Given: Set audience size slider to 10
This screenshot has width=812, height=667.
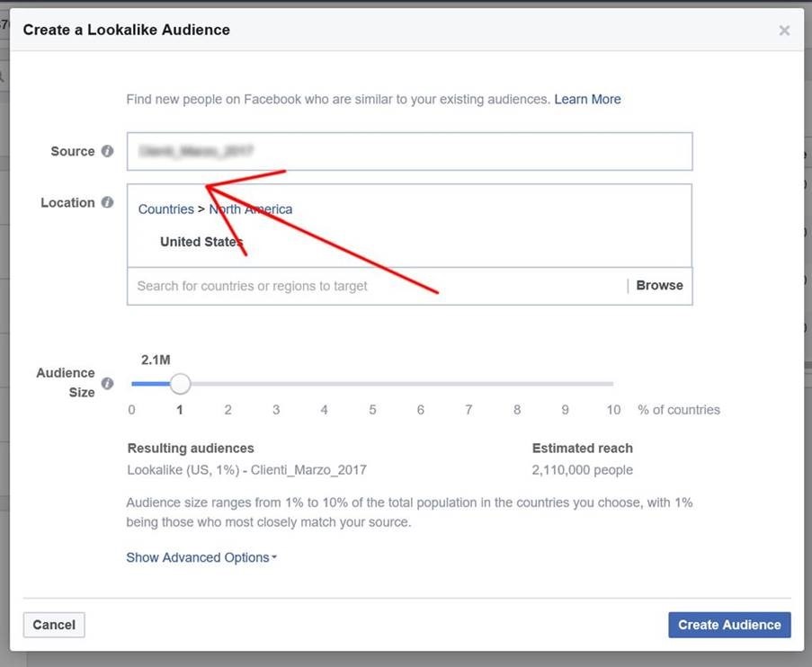Looking at the screenshot, I should [612, 384].
